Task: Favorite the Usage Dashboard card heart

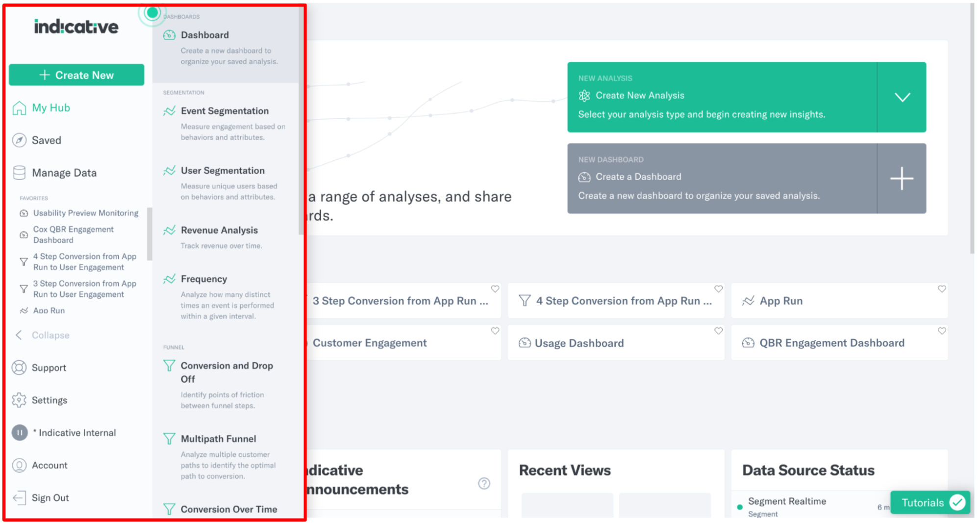Action: (x=718, y=331)
